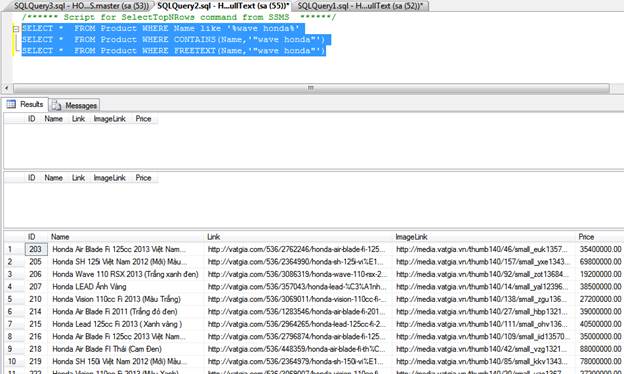
Task: Select the price cell 38500000.00
Action: point(600,286)
